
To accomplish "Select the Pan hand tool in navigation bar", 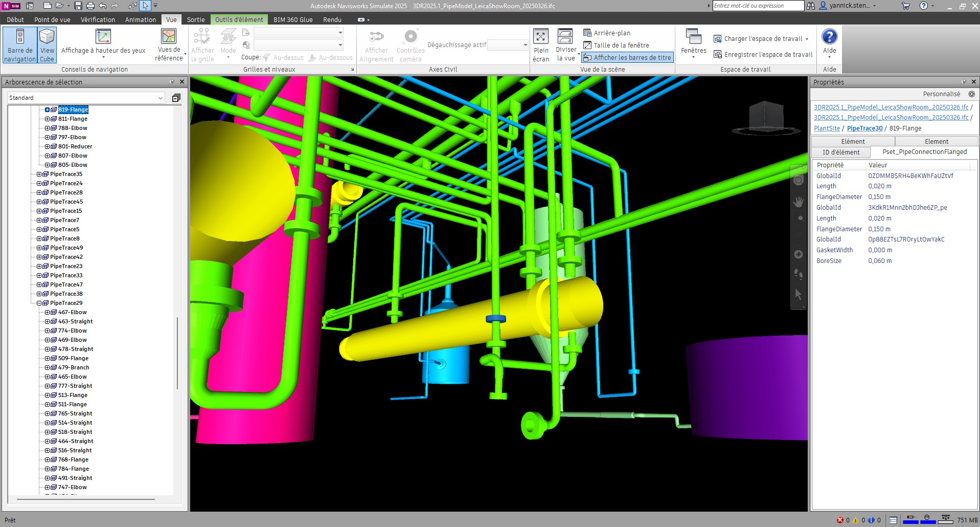I will 799,202.
